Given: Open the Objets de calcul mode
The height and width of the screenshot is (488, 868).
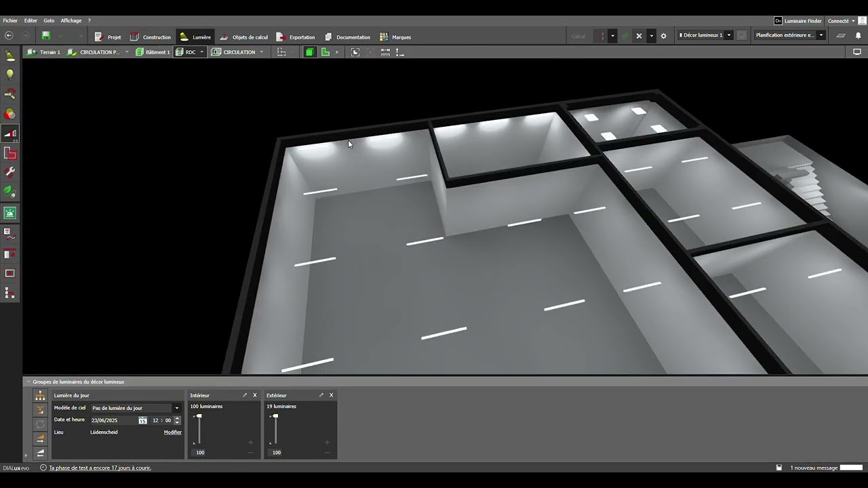Looking at the screenshot, I should (244, 37).
